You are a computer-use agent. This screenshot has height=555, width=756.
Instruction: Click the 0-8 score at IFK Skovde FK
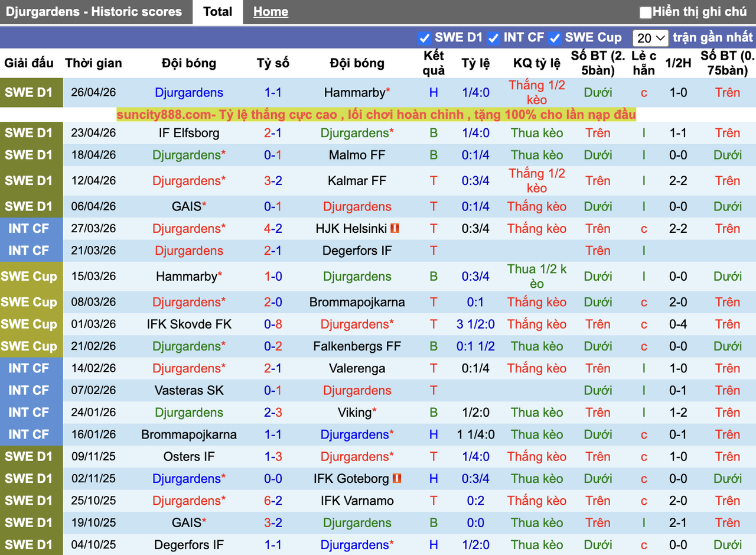(273, 324)
